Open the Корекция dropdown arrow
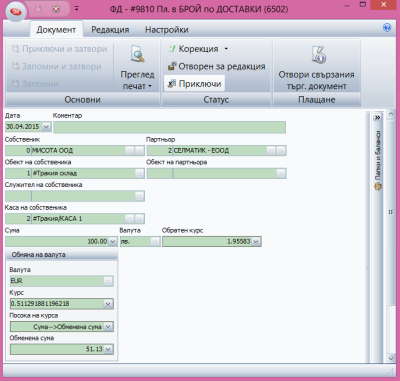Viewport: 400px width, 381px height. click(226, 49)
